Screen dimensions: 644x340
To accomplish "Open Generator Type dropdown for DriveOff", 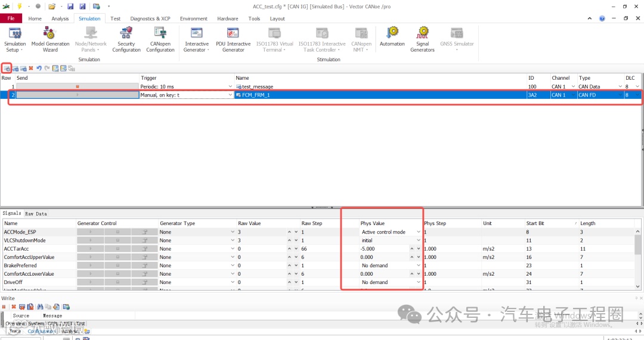I will coord(233,283).
